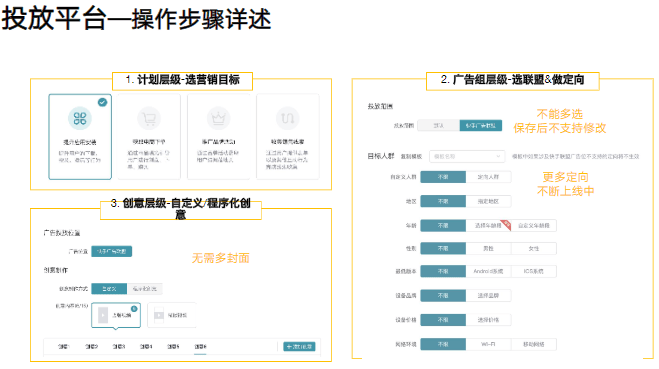Viewport: 659px width, 369px height.
Task: Choose 自定义年龄段 for age
Action: click(534, 226)
